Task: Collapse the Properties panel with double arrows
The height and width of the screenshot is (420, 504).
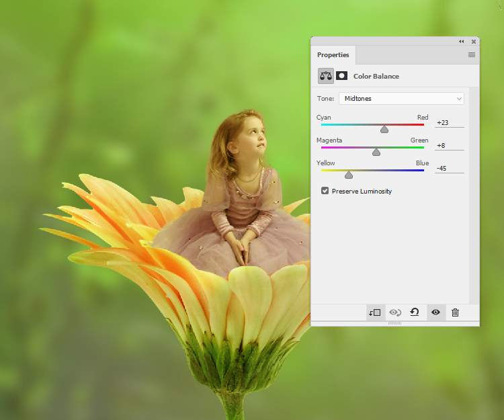Action: click(462, 42)
